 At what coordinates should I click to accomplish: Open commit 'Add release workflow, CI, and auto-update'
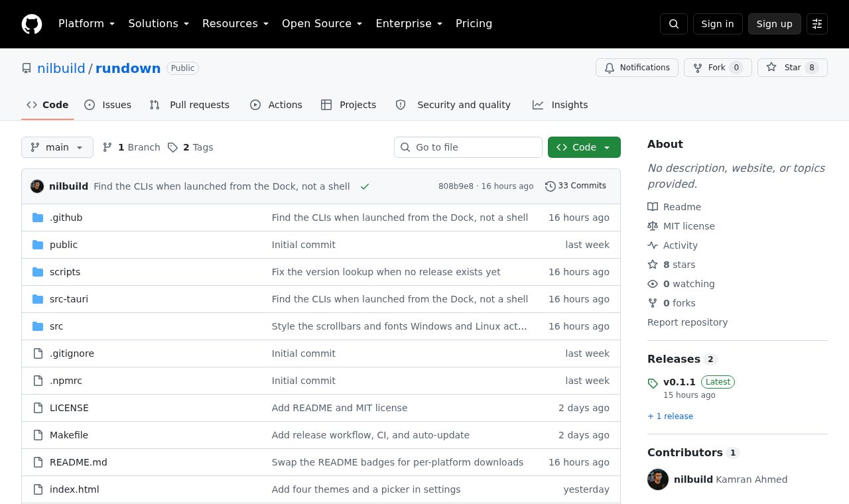coord(371,435)
